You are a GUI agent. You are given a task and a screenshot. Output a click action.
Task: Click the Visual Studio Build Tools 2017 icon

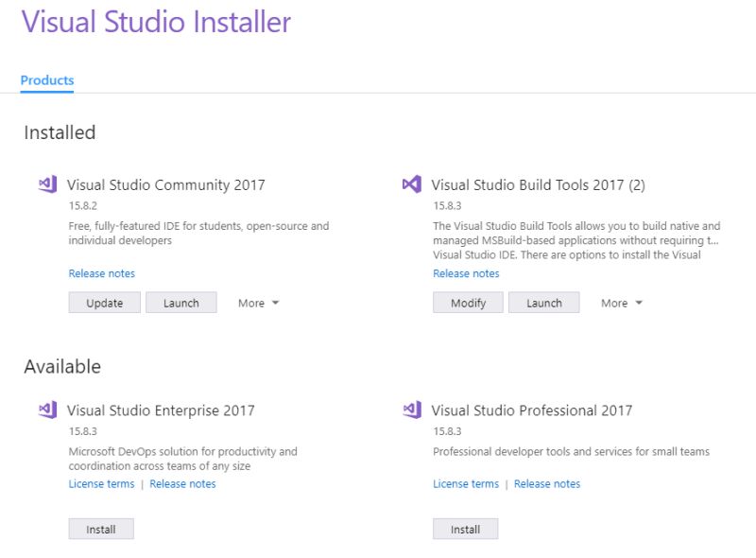[x=412, y=185]
